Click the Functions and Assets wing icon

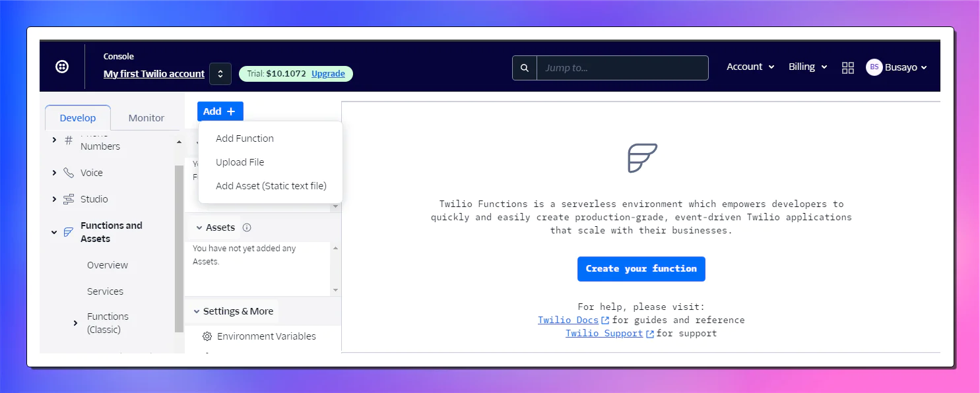pos(69,232)
